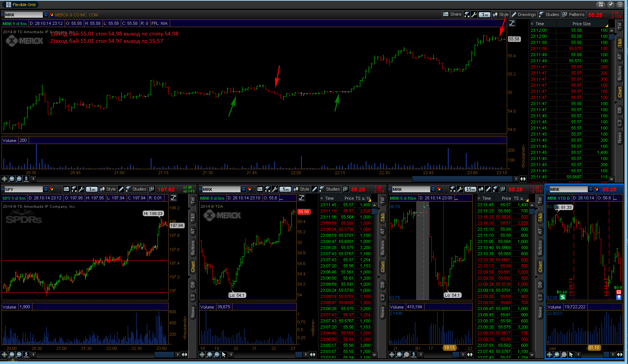
Task: Toggle the dollar icon under MRK 15m chart
Action: pos(413,354)
